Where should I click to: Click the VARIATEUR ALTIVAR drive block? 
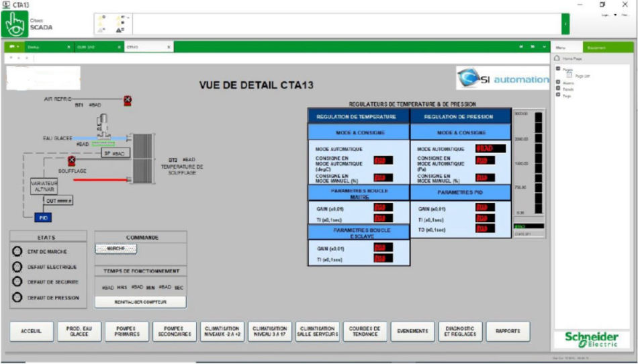click(x=44, y=186)
